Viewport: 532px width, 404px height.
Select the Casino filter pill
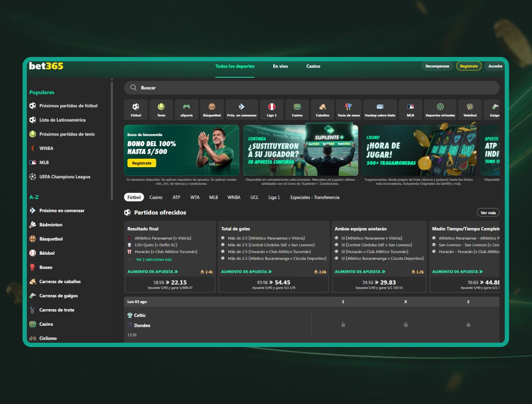tap(156, 197)
